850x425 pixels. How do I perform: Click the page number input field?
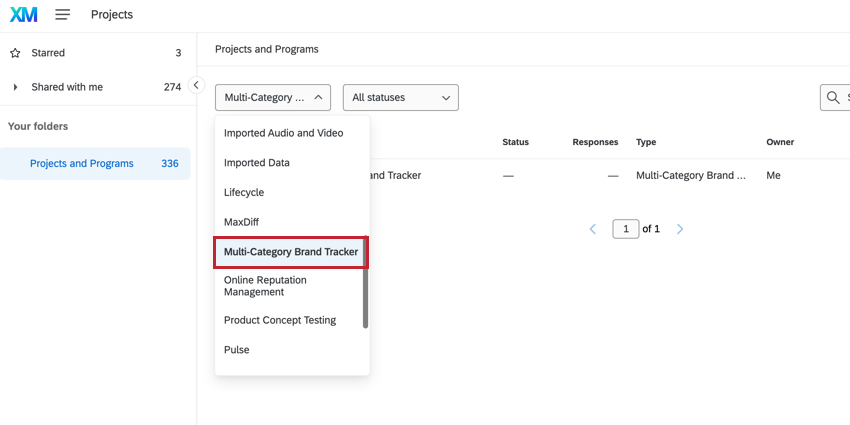pyautogui.click(x=625, y=229)
